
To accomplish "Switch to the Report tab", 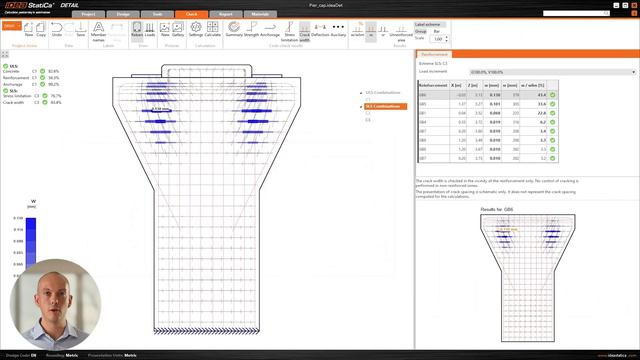I will tap(226, 14).
